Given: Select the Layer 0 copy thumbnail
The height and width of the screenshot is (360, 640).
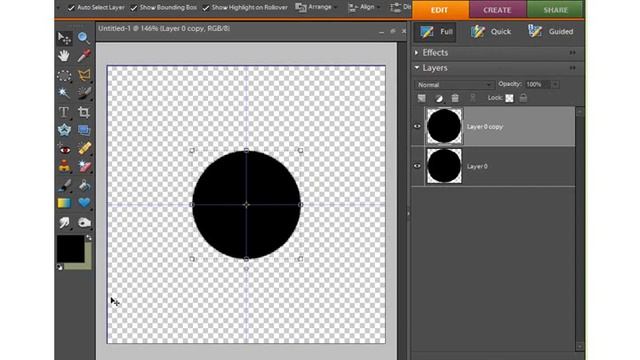Looking at the screenshot, I should [444, 126].
